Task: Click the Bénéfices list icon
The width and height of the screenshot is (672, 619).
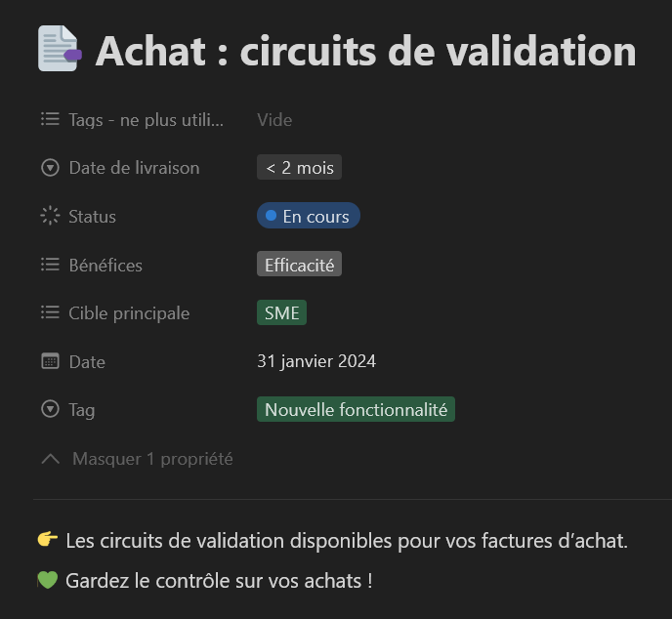Action: 51,265
